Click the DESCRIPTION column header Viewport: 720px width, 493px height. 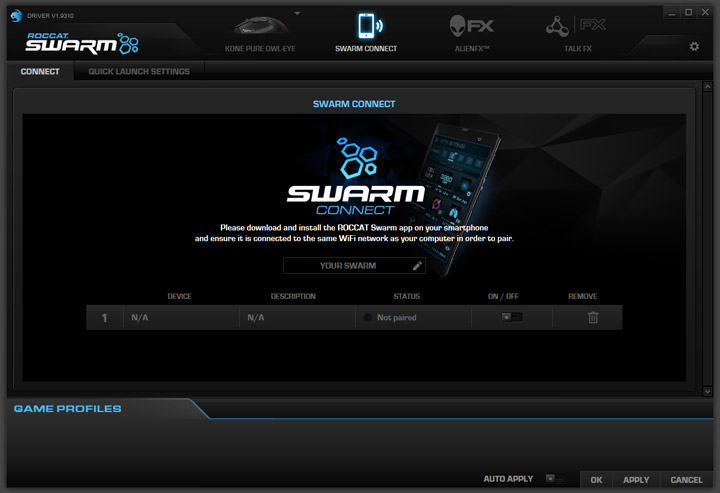pyautogui.click(x=293, y=296)
